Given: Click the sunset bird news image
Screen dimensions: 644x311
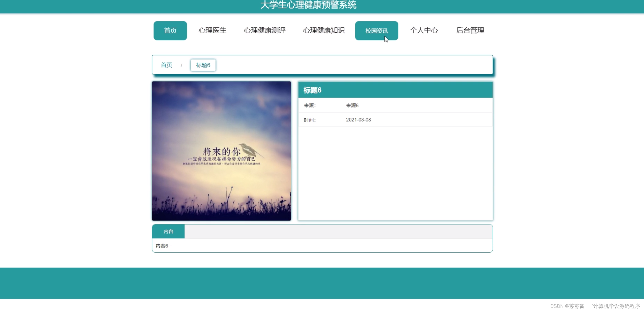Looking at the screenshot, I should (221, 151).
